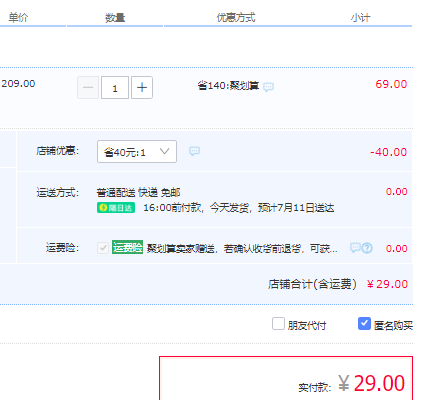Screen dimensions: 421x400
Task: Click the truncated 聚划算卖家赠送 insurance description
Action: click(x=242, y=248)
